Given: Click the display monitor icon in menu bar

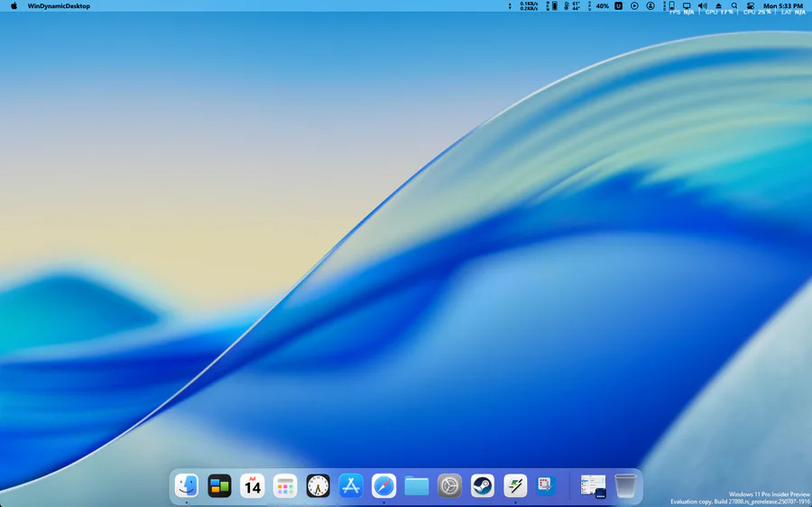Looking at the screenshot, I should click(687, 6).
